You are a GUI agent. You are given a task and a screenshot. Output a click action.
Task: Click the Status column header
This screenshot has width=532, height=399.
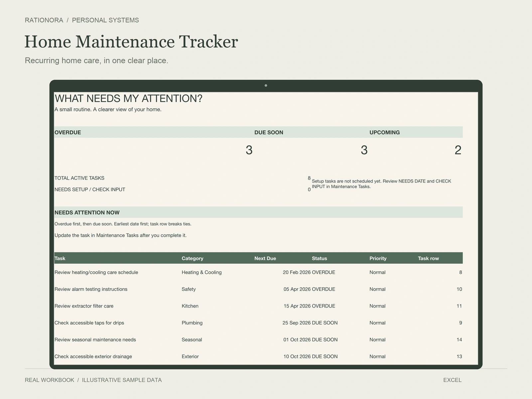click(320, 258)
